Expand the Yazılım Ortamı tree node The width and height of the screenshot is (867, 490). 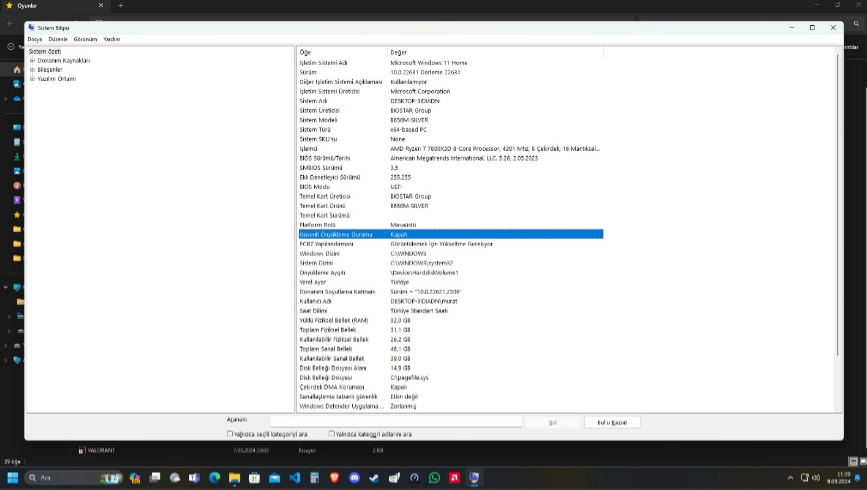tap(32, 79)
